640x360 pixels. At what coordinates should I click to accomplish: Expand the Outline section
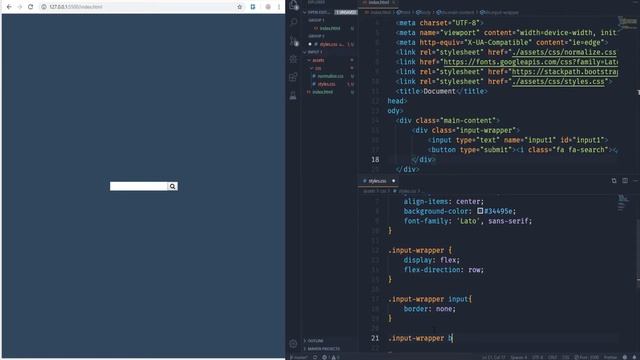coord(316,341)
